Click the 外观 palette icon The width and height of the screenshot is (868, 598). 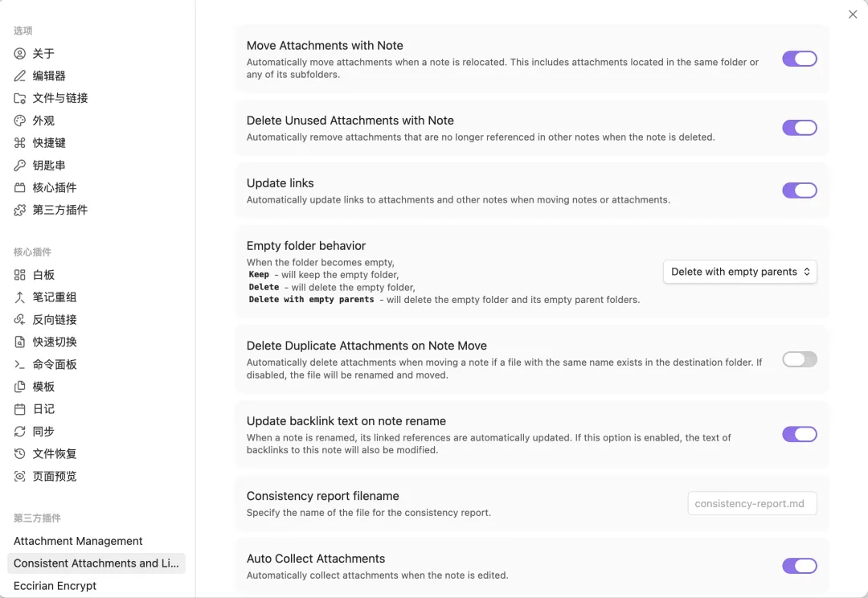click(20, 121)
